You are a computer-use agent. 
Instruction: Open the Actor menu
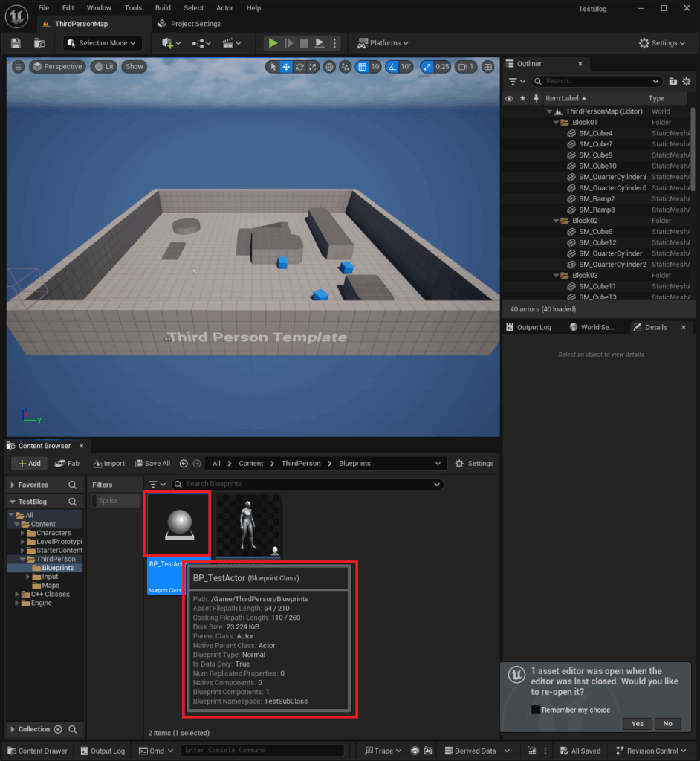(x=224, y=8)
